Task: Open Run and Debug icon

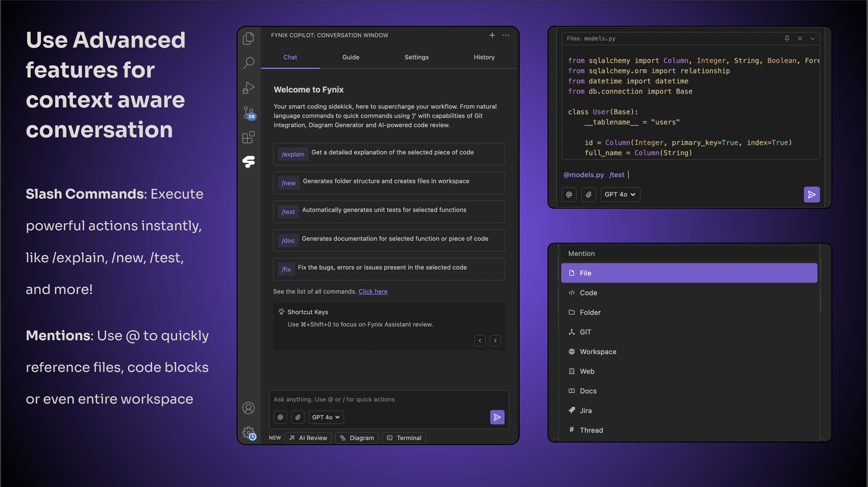Action: tap(248, 88)
